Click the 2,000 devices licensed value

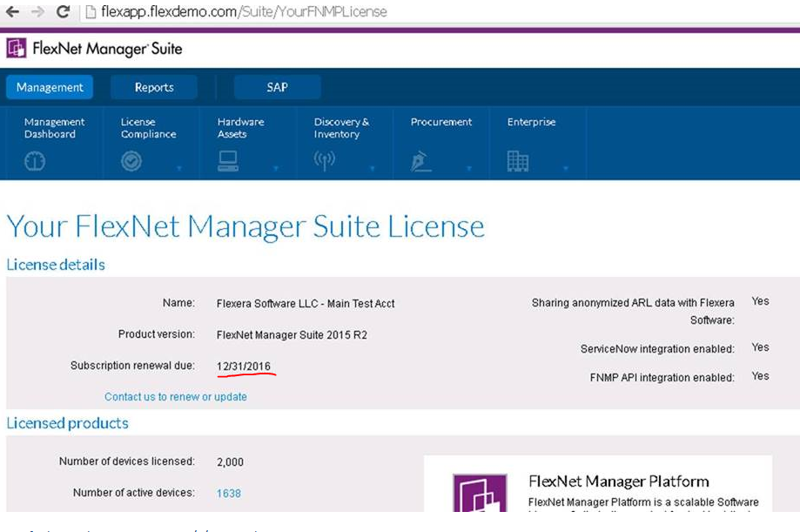click(x=230, y=462)
